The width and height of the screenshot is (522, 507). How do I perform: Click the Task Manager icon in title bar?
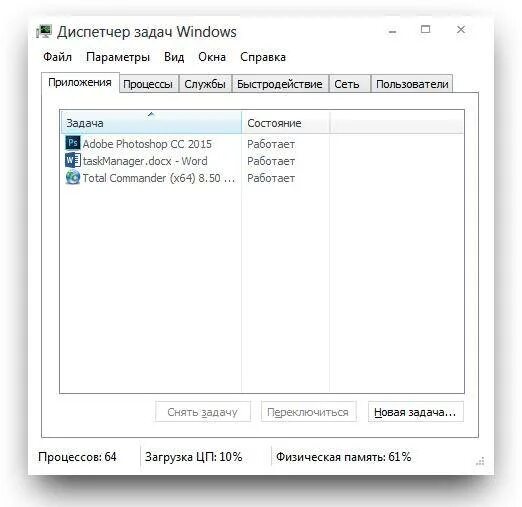point(44,32)
